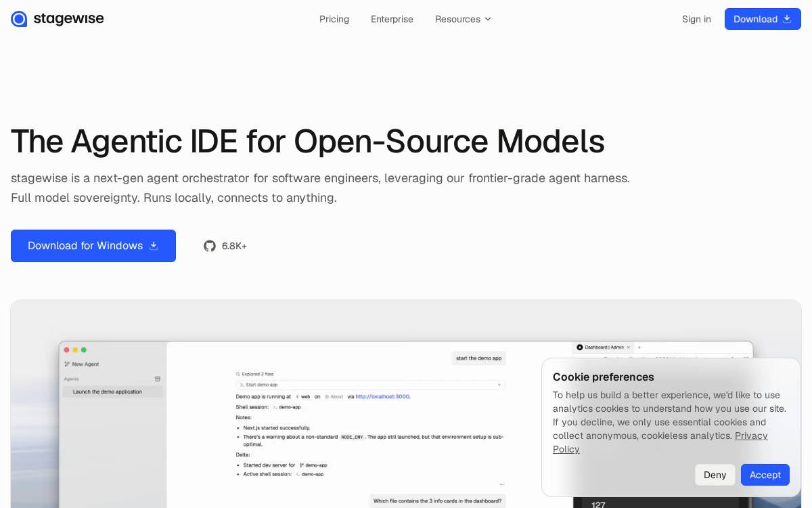Click Download for Windows button

[93, 246]
